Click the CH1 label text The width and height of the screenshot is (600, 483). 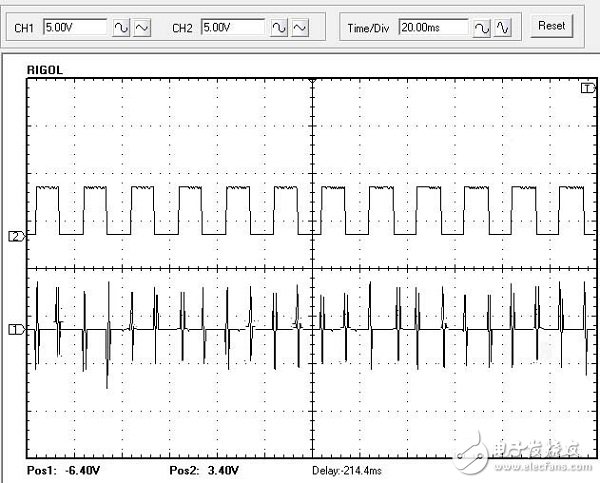point(25,27)
